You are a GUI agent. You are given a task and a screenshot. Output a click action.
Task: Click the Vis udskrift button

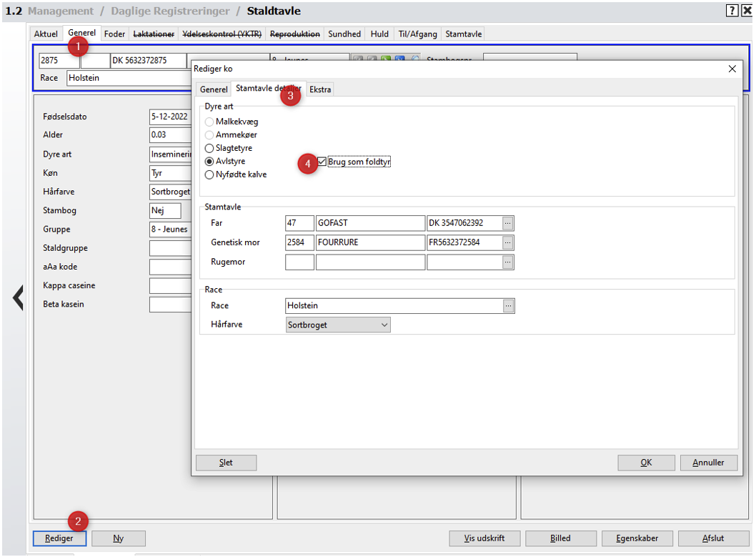pyautogui.click(x=484, y=538)
